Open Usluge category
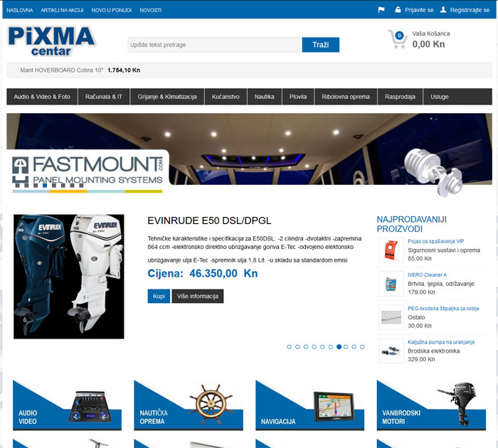 point(439,97)
